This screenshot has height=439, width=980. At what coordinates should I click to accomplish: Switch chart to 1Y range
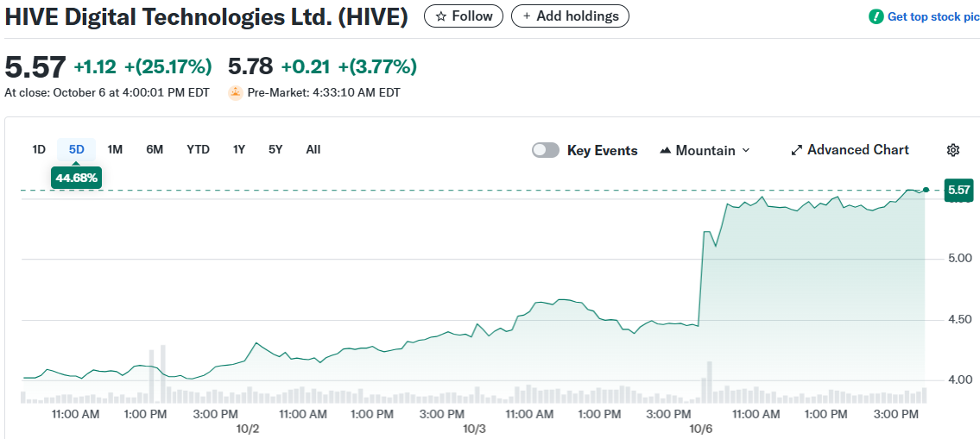pyautogui.click(x=239, y=149)
